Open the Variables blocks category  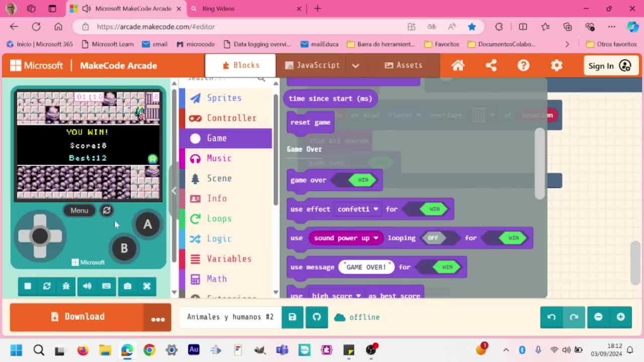pos(225,259)
